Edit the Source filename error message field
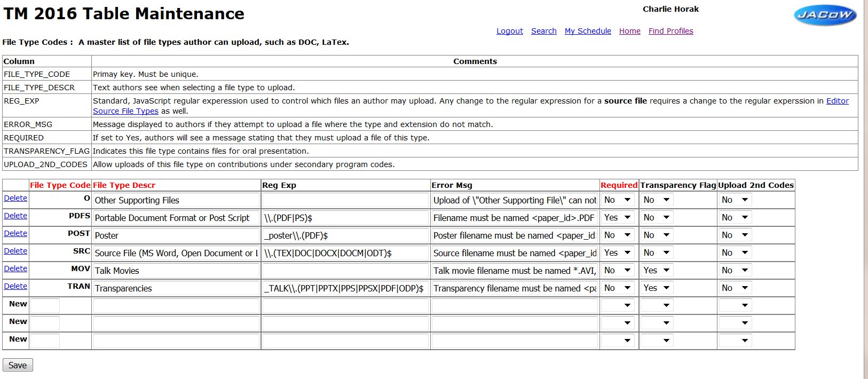868x379 pixels. tap(515, 253)
